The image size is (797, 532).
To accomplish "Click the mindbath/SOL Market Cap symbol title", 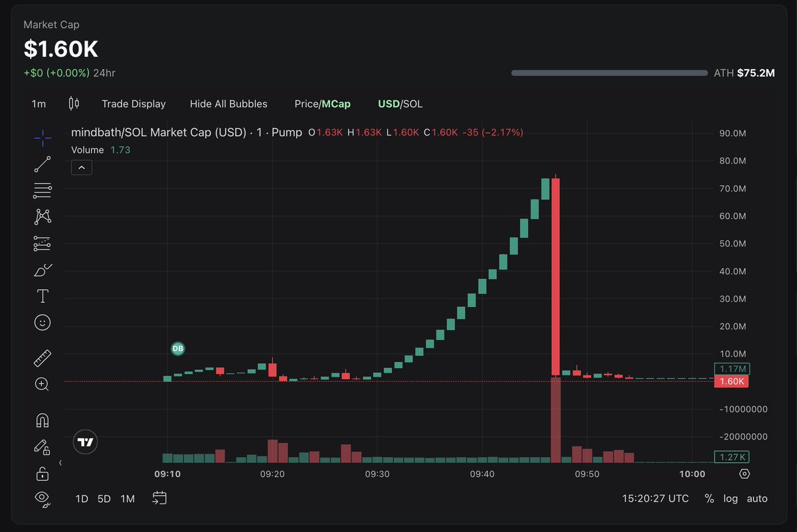I will (187, 132).
